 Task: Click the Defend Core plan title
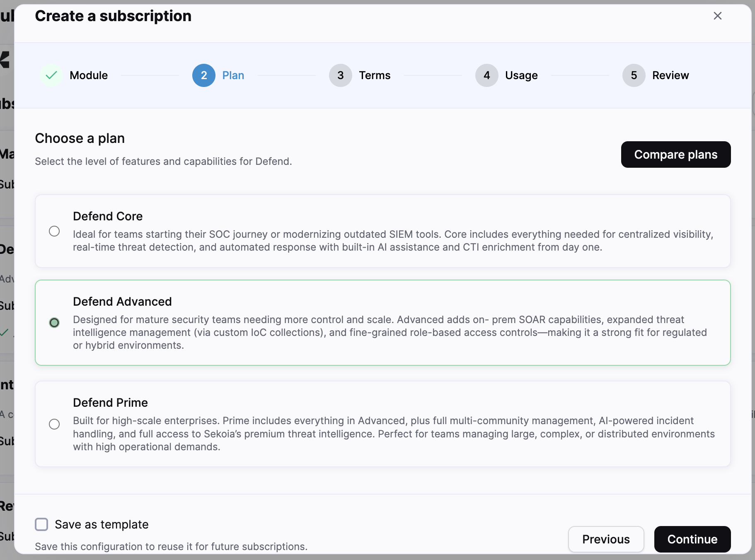pyautogui.click(x=108, y=216)
